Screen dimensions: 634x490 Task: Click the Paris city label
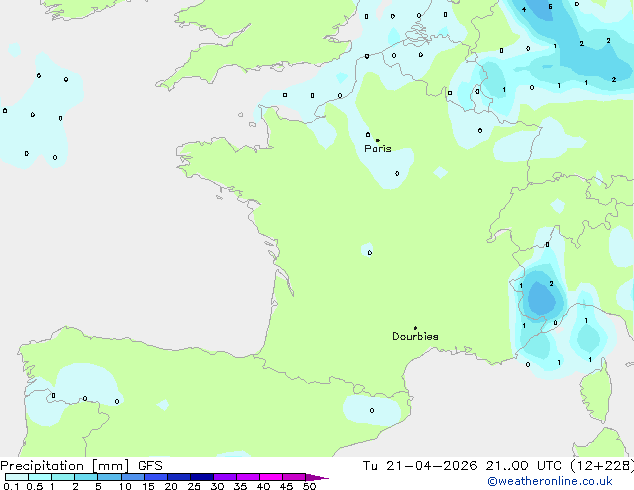378,149
